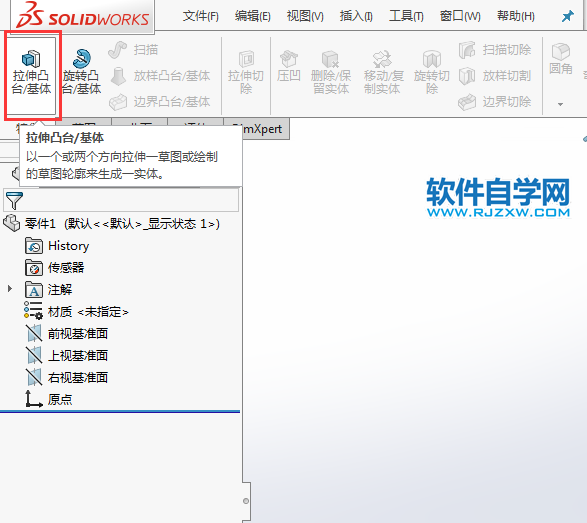The image size is (587, 523).
Task: Click the 移动/复制实体 tool
Action: [383, 73]
